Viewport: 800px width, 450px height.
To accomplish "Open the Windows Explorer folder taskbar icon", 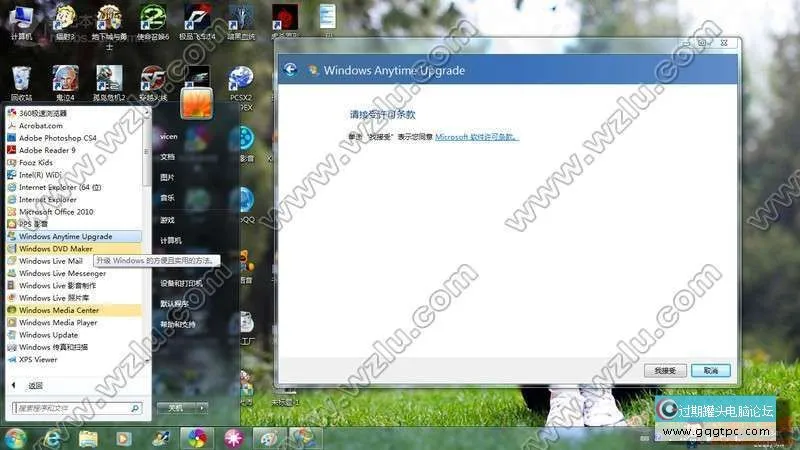I will [88, 439].
